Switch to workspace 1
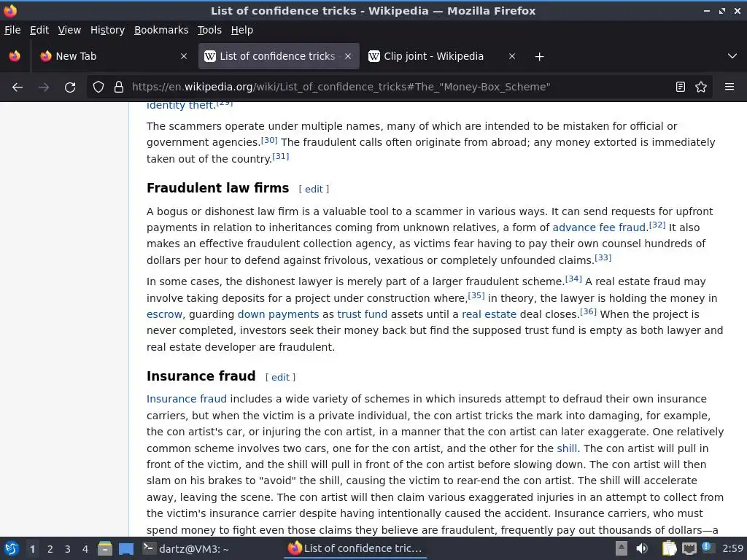This screenshot has width=747, height=560. click(x=32, y=549)
